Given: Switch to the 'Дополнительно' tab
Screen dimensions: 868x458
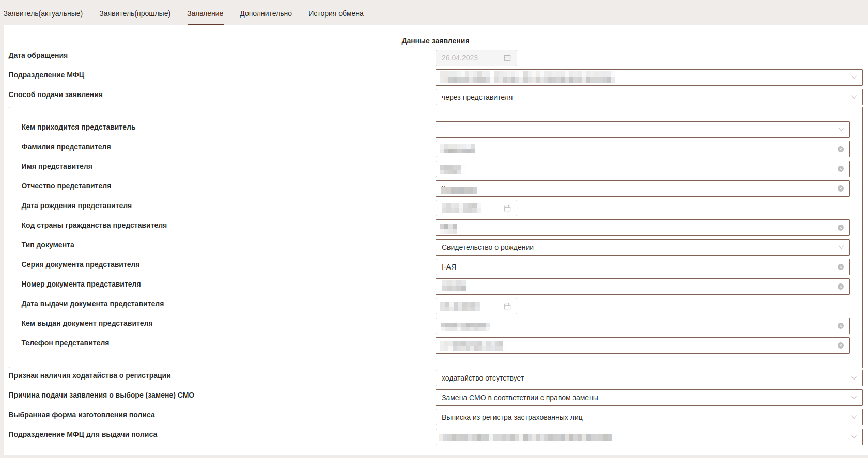Looking at the screenshot, I should tap(266, 13).
